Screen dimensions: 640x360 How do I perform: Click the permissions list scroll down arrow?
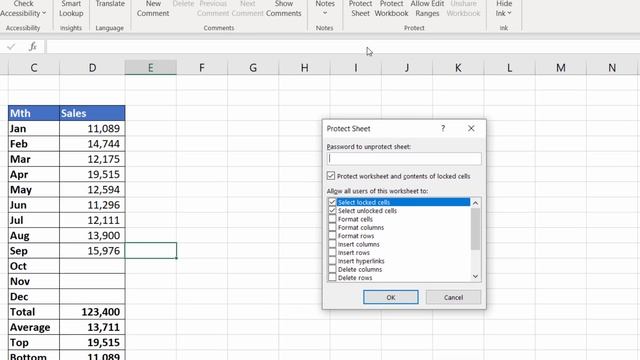click(475, 276)
